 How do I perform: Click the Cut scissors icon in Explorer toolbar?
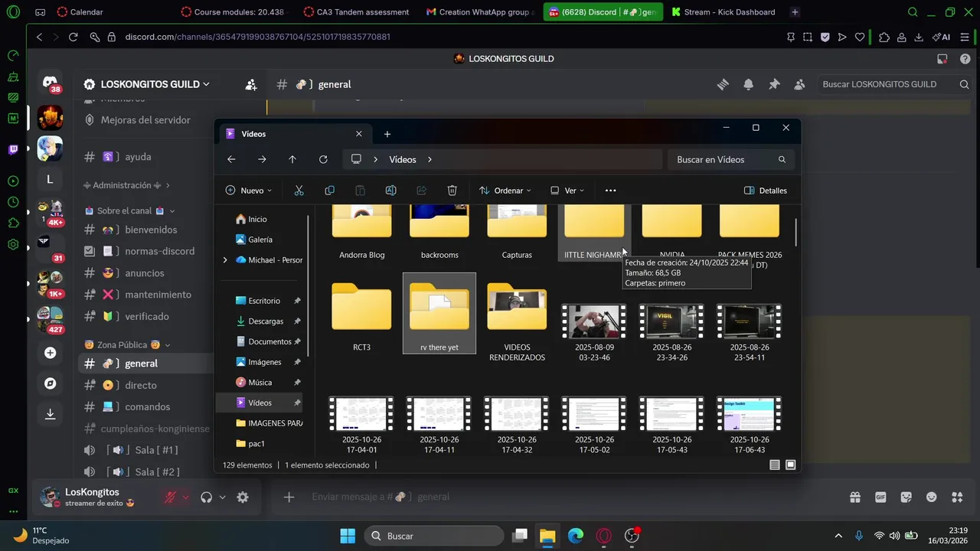299,191
